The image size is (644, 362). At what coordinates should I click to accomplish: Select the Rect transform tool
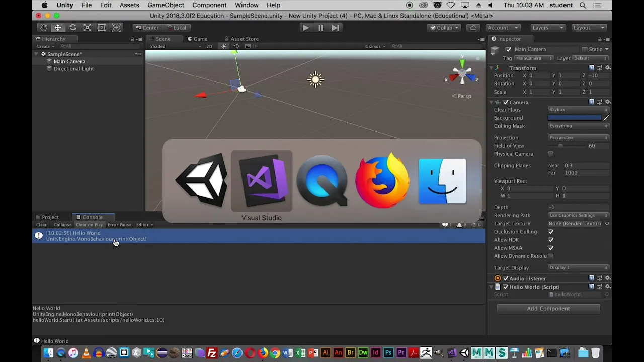click(102, 28)
